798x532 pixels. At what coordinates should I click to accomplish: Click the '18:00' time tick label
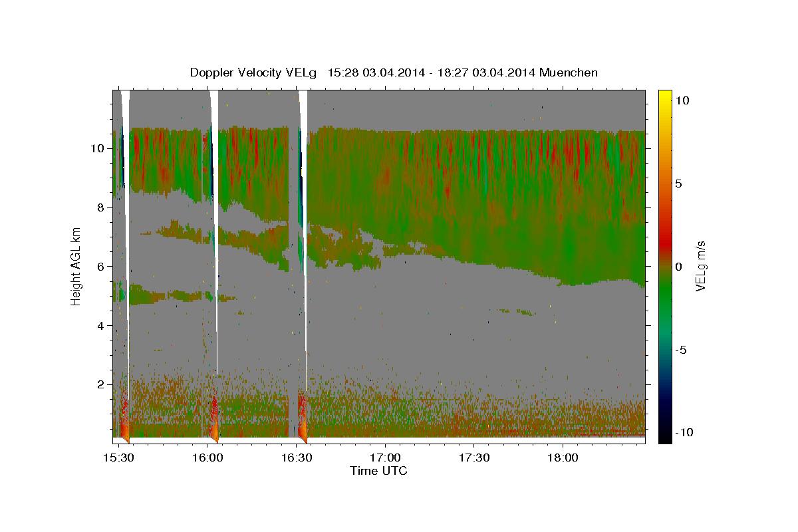pyautogui.click(x=563, y=458)
